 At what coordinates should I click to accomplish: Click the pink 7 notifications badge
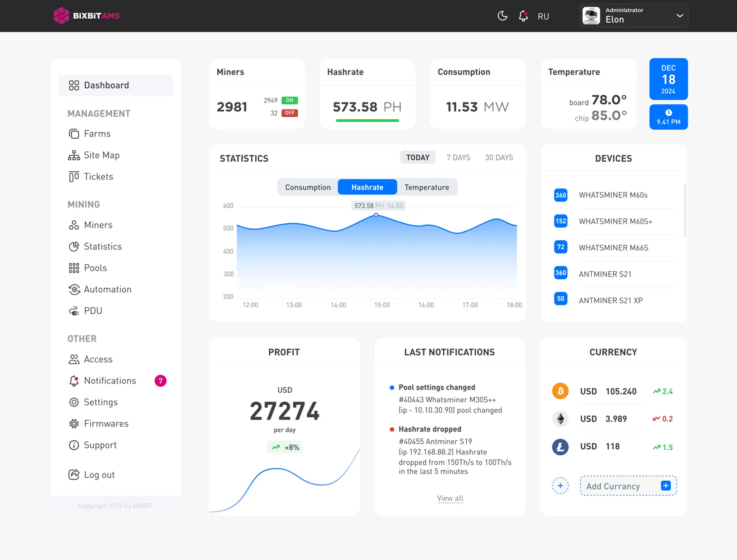coord(161,381)
